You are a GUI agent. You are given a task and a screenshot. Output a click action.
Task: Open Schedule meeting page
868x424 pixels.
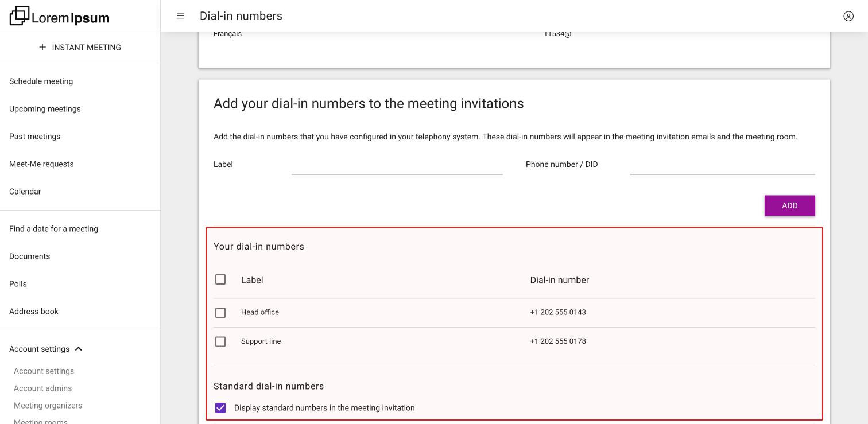[41, 81]
